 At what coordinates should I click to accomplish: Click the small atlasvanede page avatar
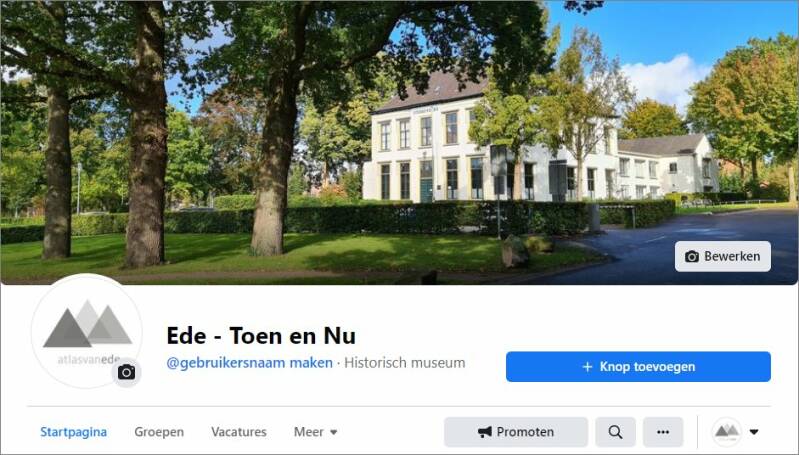pos(727,432)
